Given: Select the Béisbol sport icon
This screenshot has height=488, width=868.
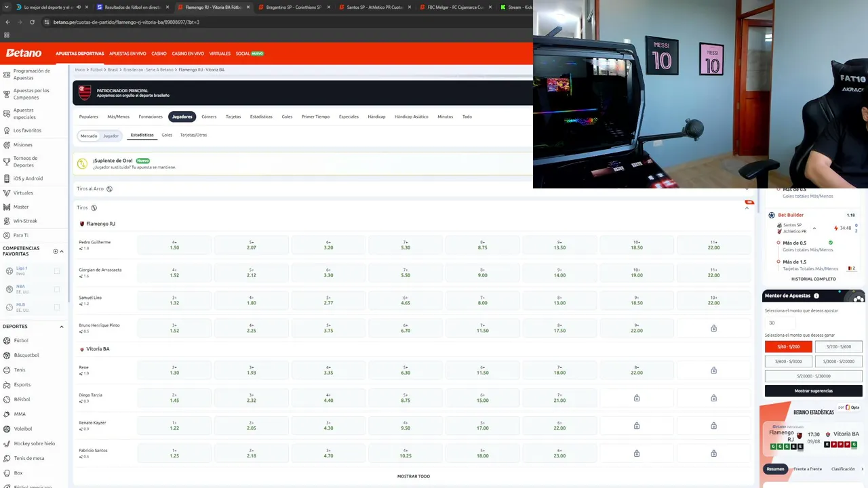Looking at the screenshot, I should [6, 399].
